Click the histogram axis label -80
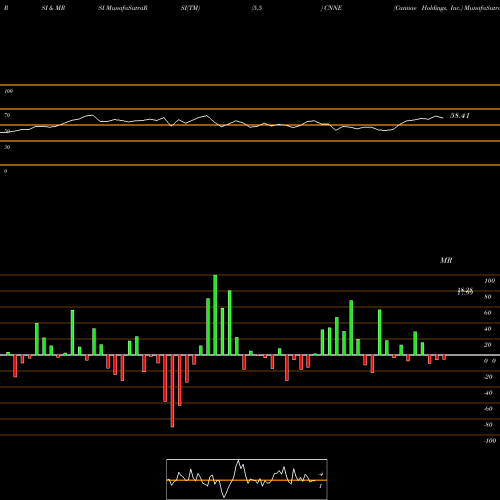This screenshot has width=500, height=500. click(x=488, y=425)
